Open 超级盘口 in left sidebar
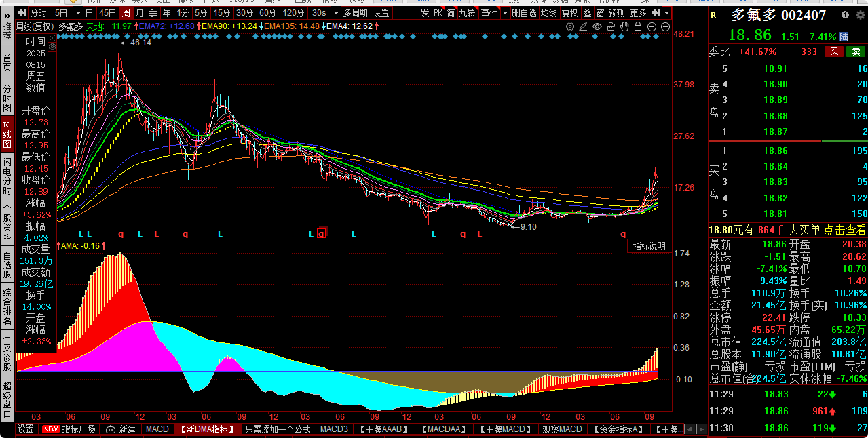Image resolution: width=868 pixels, height=438 pixels. 7,401
